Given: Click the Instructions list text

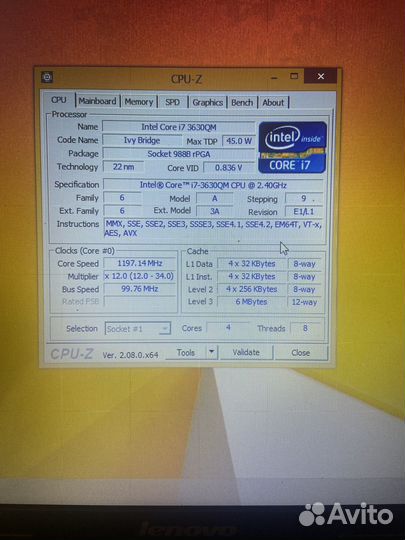Looking at the screenshot, I should click(213, 228).
